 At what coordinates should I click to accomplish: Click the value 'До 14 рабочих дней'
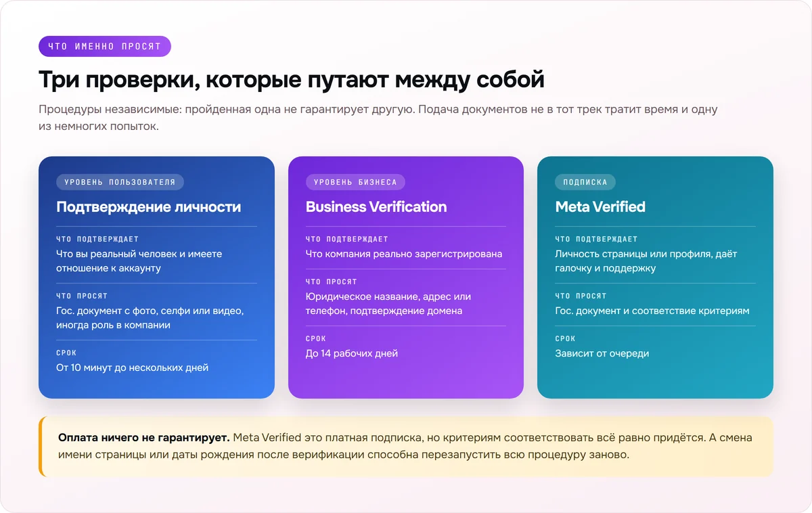pos(352,353)
